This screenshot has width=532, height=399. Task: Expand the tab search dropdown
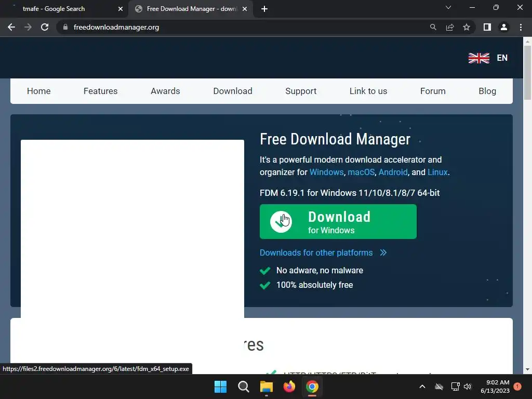pyautogui.click(x=448, y=7)
